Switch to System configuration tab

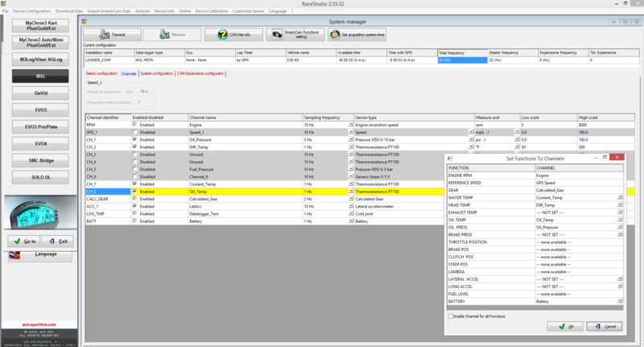click(x=157, y=73)
